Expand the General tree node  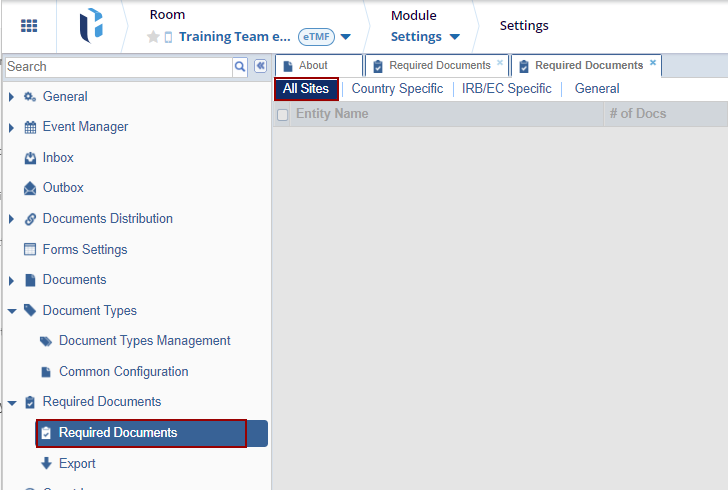(12, 97)
